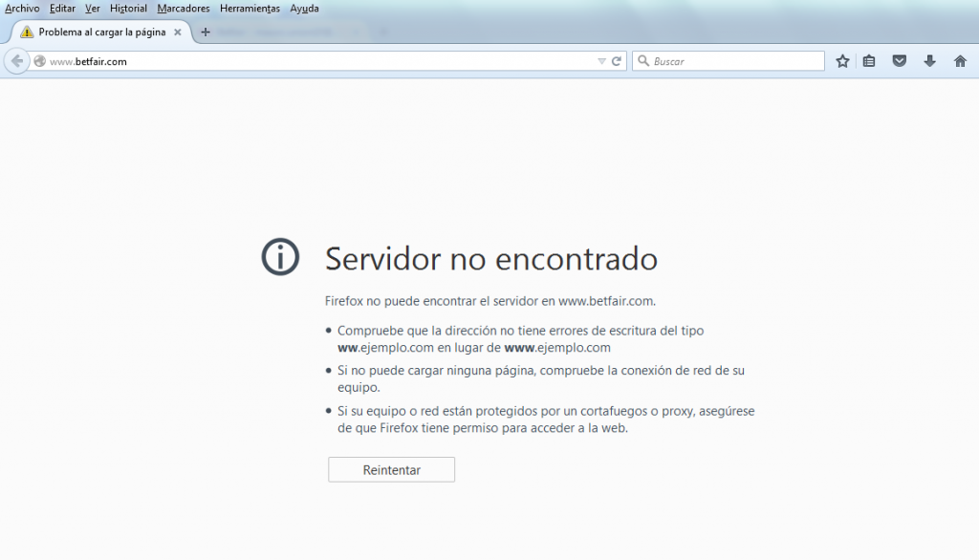Viewport: 979px width, 560px height.
Task: Open the Historial menu
Action: tap(128, 8)
